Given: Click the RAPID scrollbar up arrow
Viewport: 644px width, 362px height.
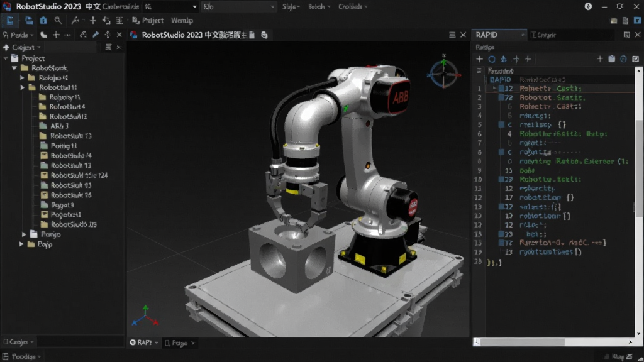Looking at the screenshot, I should coord(639,71).
